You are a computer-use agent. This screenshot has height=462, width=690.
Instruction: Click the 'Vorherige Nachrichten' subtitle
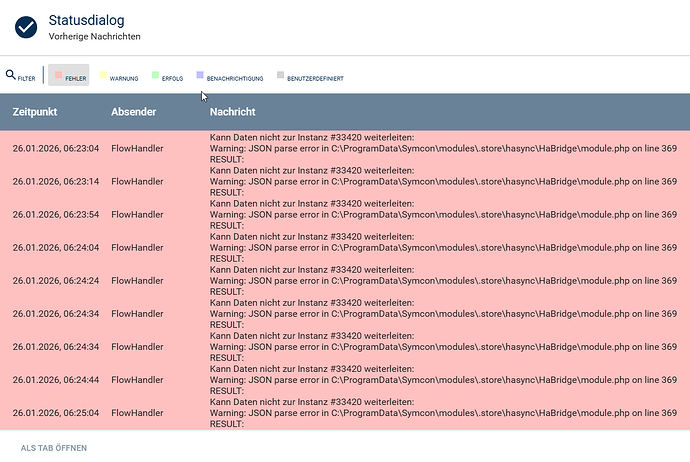[95, 37]
